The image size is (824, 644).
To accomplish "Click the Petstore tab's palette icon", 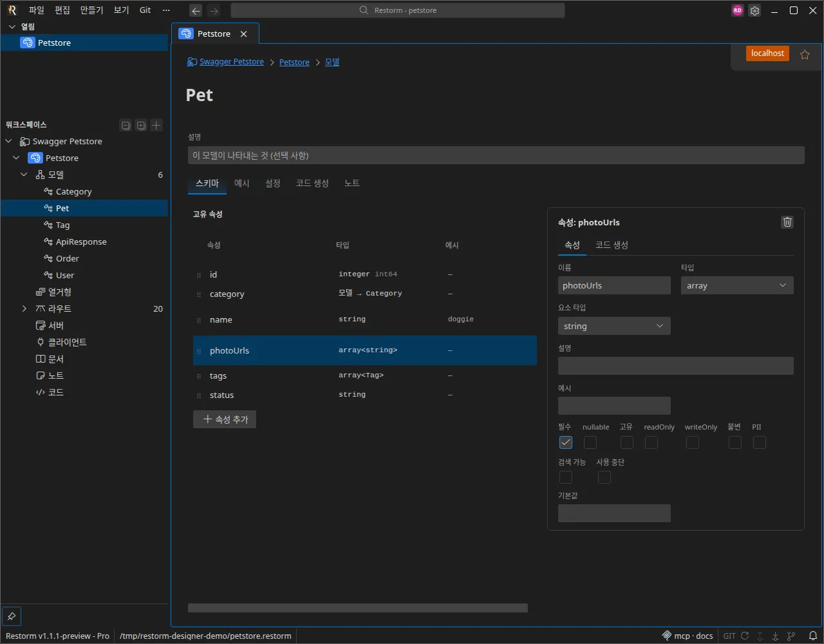I will [186, 34].
